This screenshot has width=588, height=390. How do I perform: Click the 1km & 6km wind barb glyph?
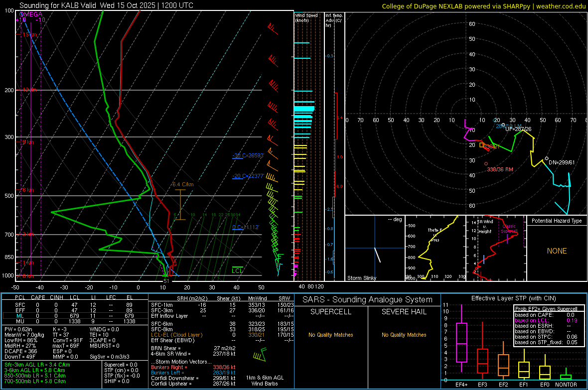(x=260, y=354)
